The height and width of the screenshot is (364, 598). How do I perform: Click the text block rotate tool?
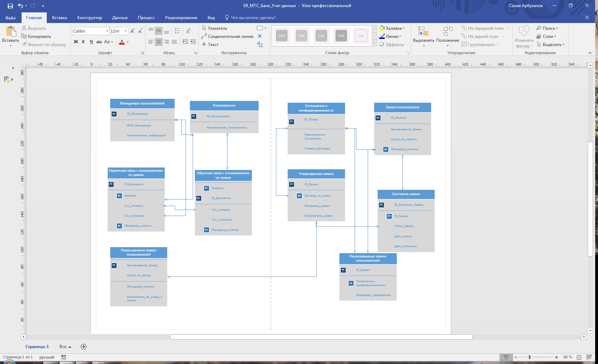point(260,44)
